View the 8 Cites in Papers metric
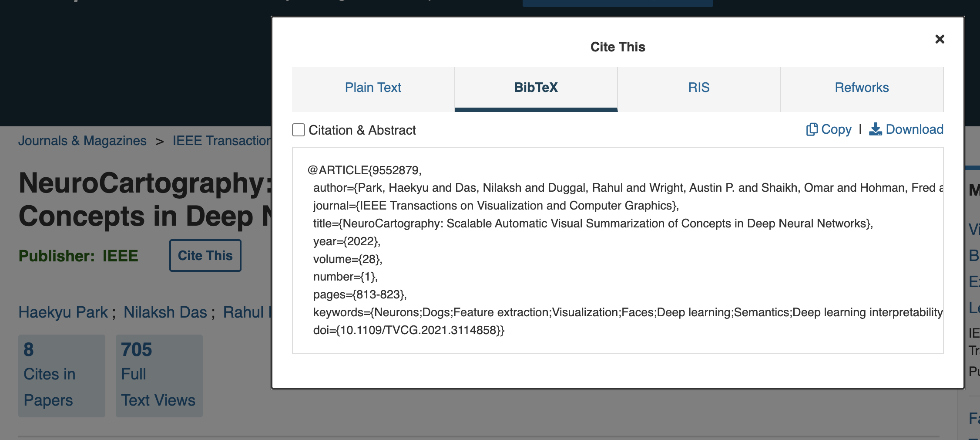Screen dimensions: 980x440 pyautogui.click(x=62, y=376)
